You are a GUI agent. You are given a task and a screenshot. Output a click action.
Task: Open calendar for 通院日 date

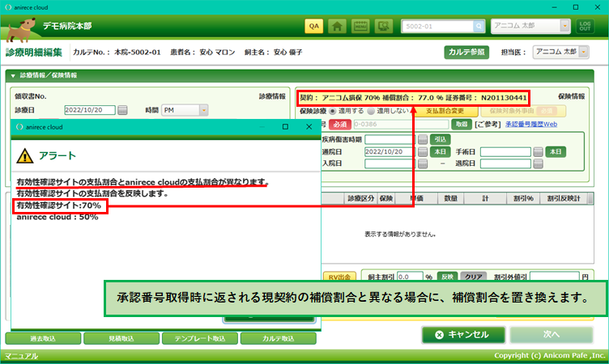pyautogui.click(x=423, y=152)
